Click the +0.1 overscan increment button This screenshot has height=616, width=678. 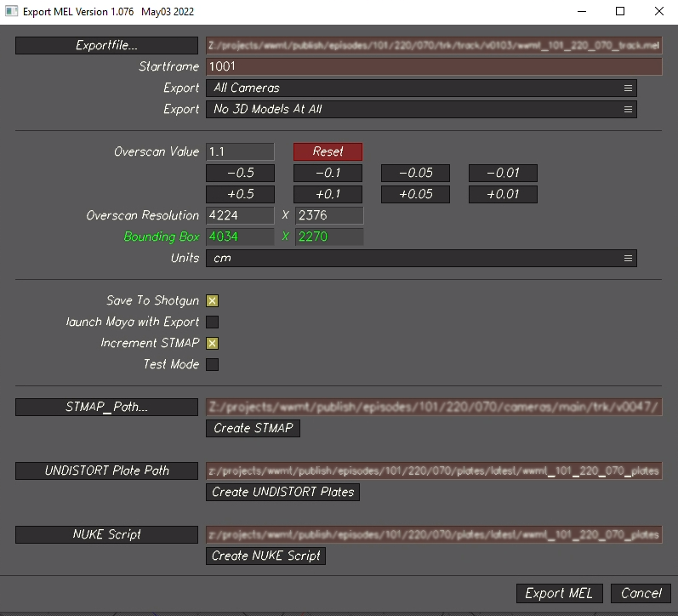328,194
